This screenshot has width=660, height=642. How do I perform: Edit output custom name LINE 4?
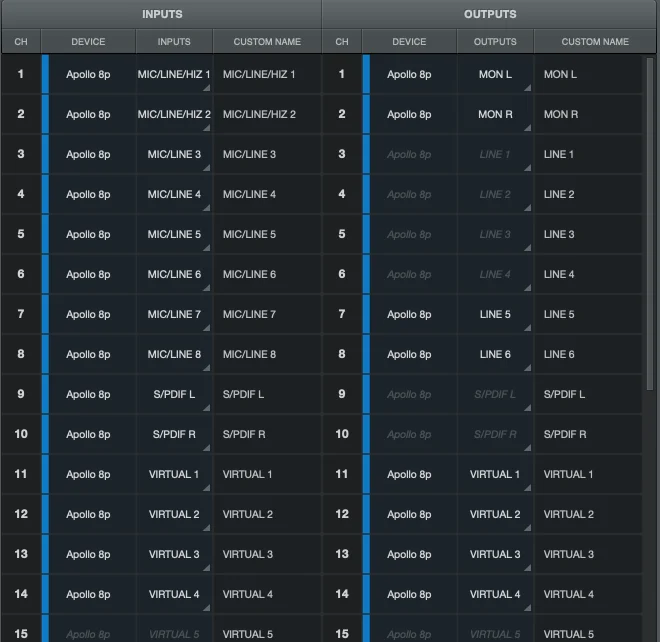click(x=588, y=274)
